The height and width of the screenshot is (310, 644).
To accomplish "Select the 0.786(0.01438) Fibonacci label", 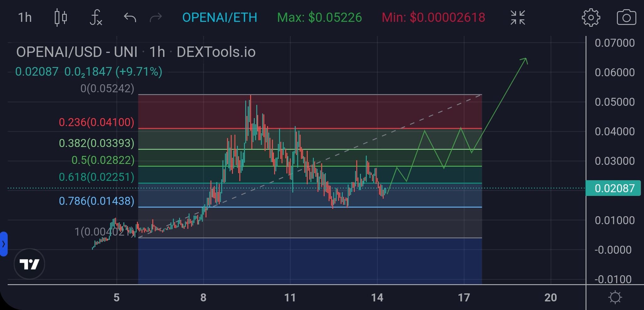I will [x=97, y=201].
